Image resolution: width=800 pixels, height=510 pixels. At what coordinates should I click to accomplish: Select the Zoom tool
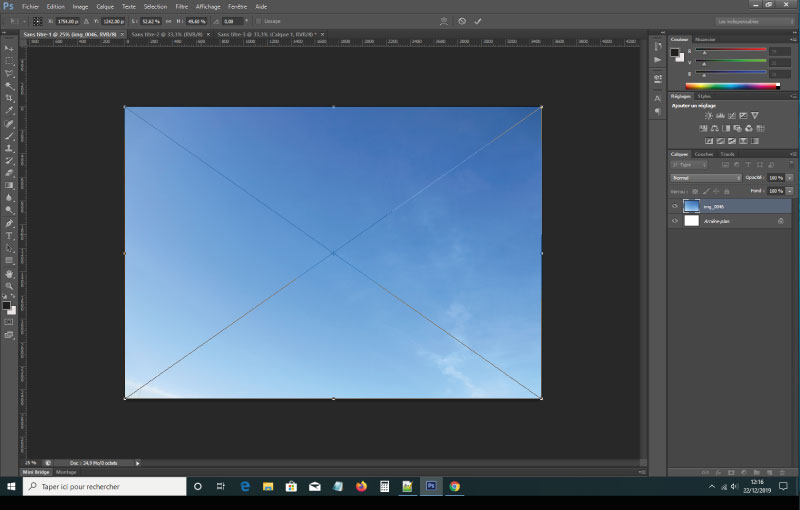pyautogui.click(x=10, y=286)
